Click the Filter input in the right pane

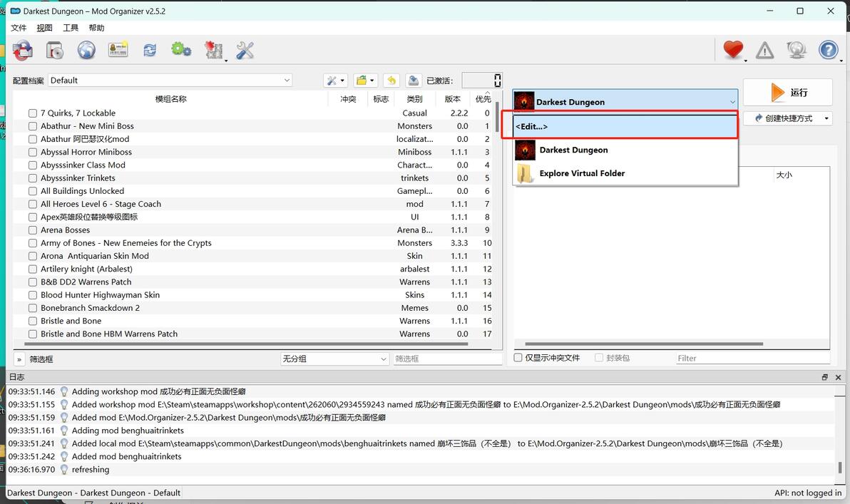pos(752,359)
